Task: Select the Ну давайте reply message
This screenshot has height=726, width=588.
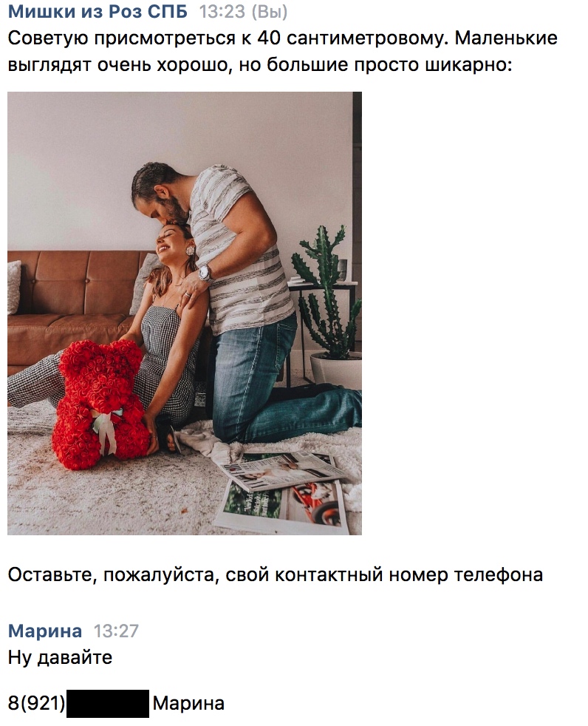Action: click(60, 657)
